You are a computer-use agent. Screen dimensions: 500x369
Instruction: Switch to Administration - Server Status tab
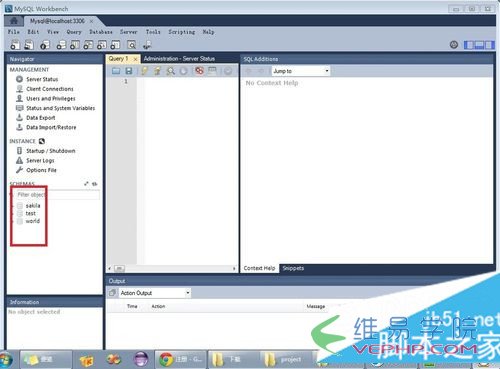(x=179, y=59)
